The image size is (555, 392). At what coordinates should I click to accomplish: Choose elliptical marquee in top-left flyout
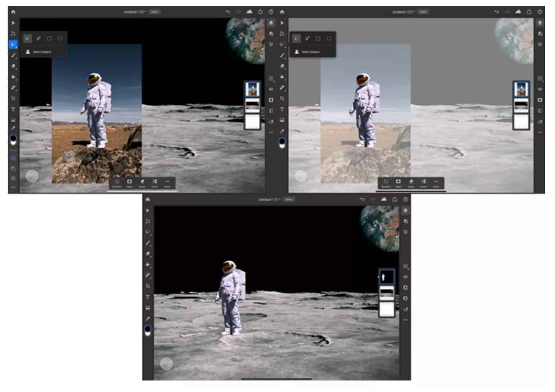[60, 38]
